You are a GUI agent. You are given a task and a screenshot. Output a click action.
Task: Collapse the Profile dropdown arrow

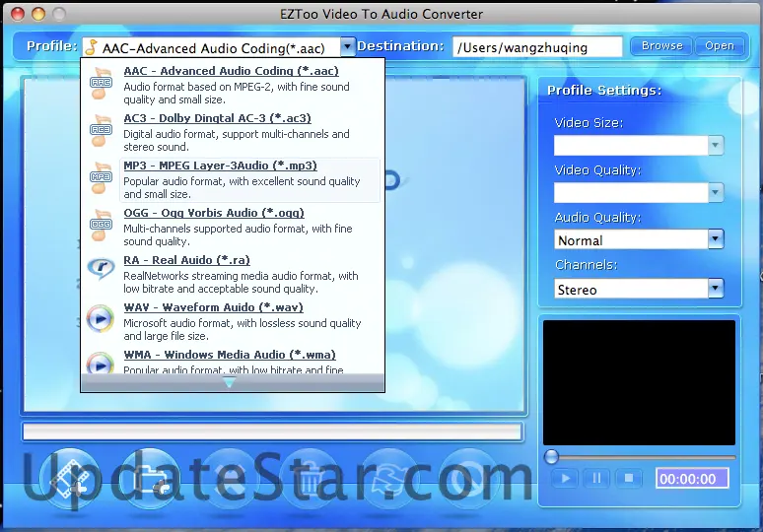(347, 47)
